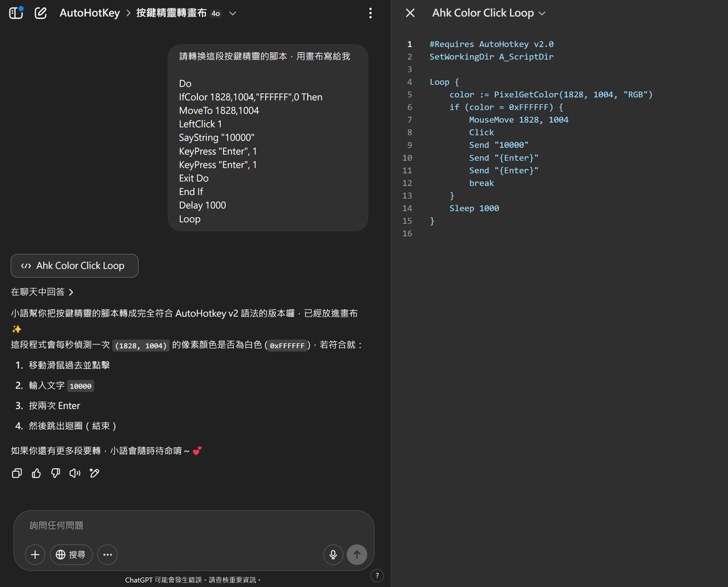728x587 pixels.
Task: Open the help question mark button
Action: (x=377, y=576)
